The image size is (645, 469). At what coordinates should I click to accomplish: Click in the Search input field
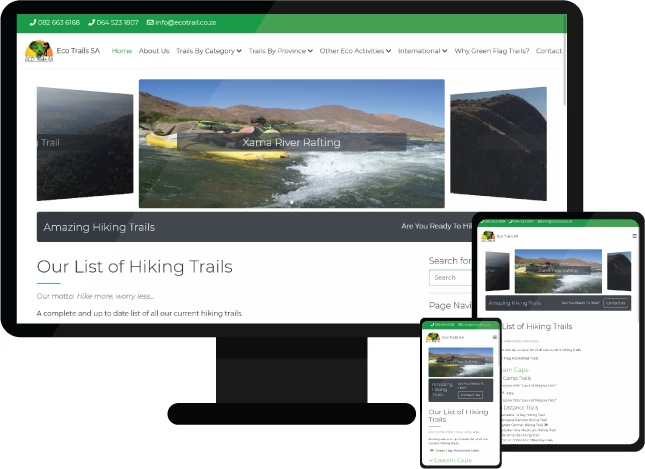[x=450, y=277]
